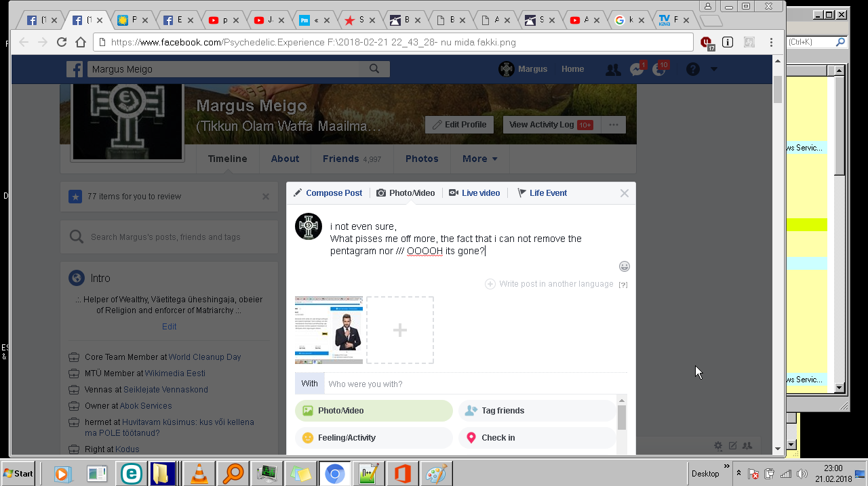Go to the browser home page
This screenshot has width=868, height=486.
point(81,42)
